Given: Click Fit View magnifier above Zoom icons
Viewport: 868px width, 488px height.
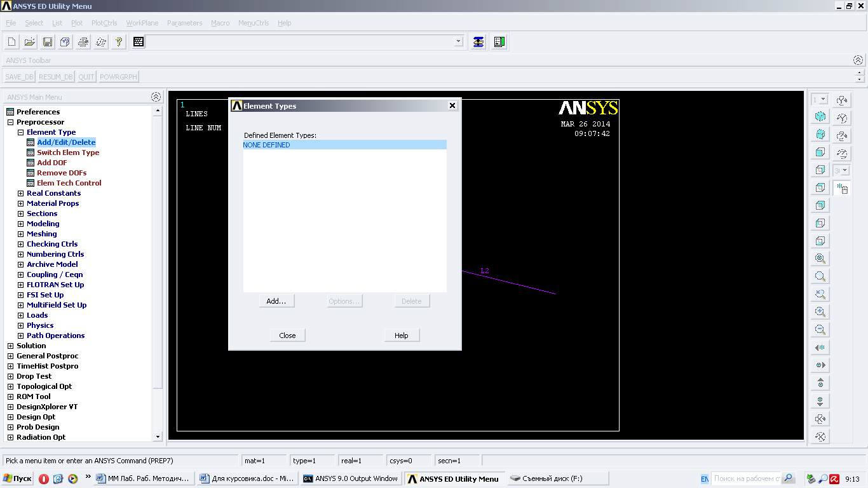Looking at the screenshot, I should click(820, 259).
